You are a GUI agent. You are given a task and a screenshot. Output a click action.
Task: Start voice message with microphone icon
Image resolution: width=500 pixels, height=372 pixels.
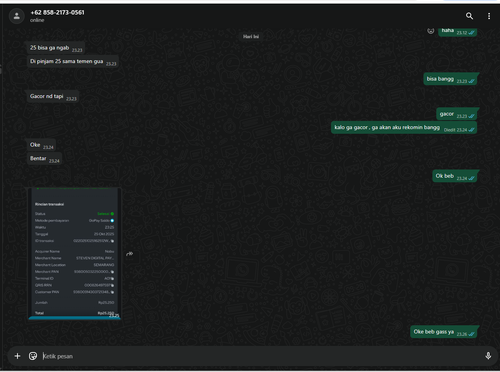[488, 356]
